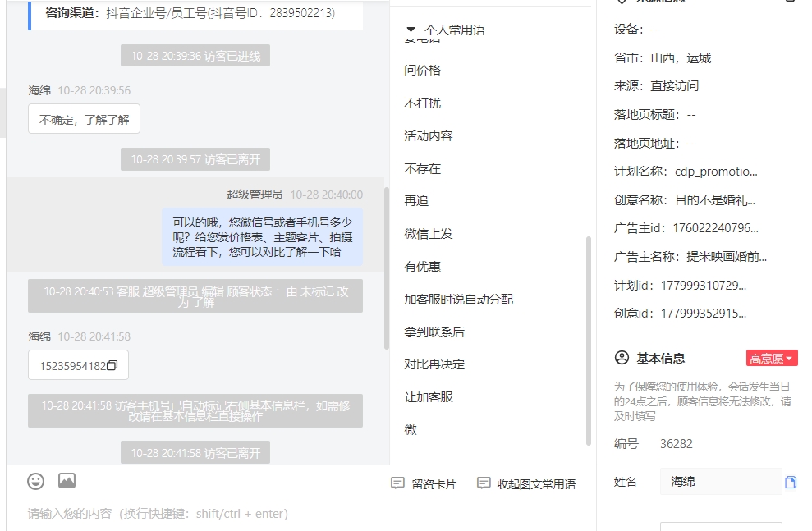Click the 收起图文常用语 button label
The image size is (812, 531).
coord(536,484)
